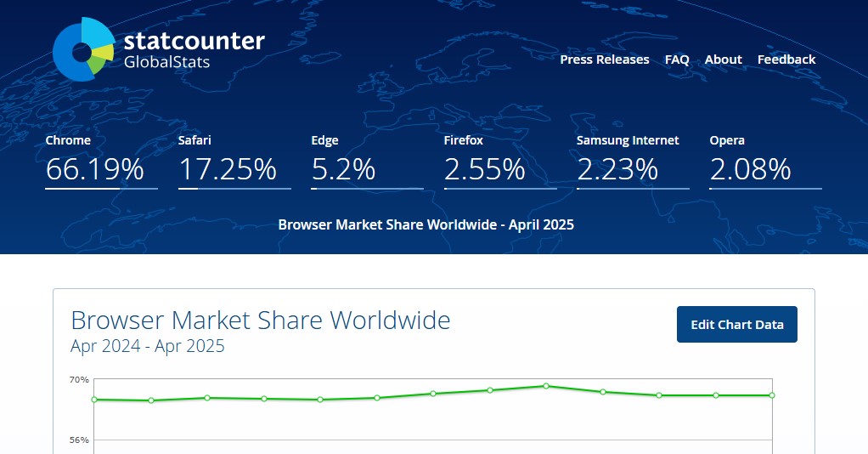Click the first data point on the green line
Image resolution: width=868 pixels, height=454 pixels.
click(x=94, y=400)
